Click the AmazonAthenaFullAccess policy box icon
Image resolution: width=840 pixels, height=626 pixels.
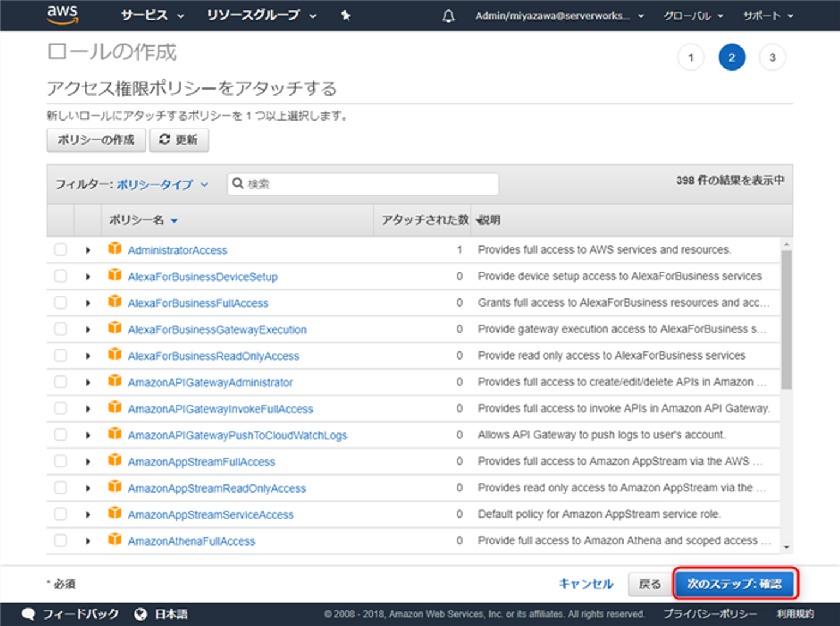point(115,540)
